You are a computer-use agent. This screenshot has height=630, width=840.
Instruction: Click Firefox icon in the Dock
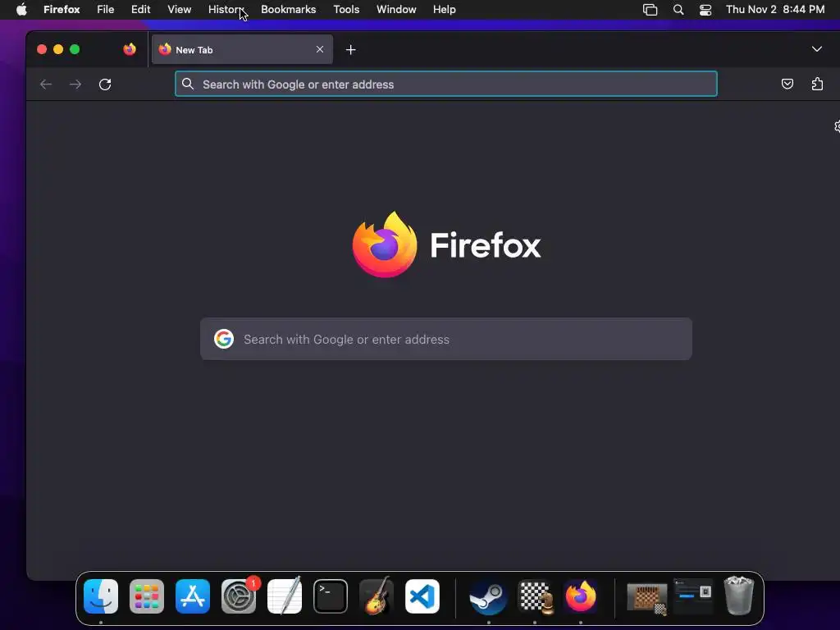point(581,596)
